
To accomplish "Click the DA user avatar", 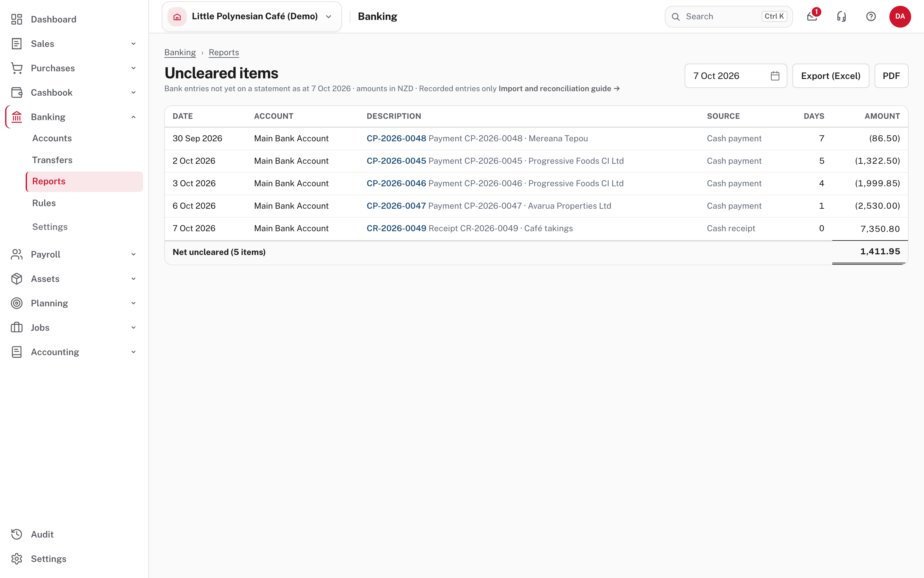I will tap(900, 16).
